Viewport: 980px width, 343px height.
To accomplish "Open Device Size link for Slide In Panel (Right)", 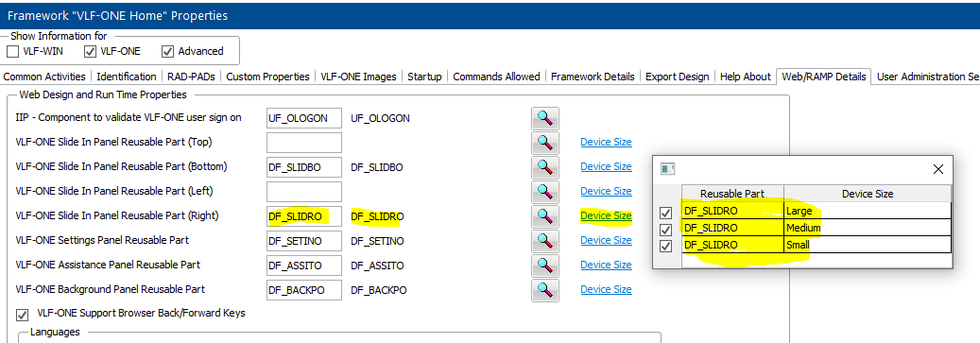I will pos(606,215).
